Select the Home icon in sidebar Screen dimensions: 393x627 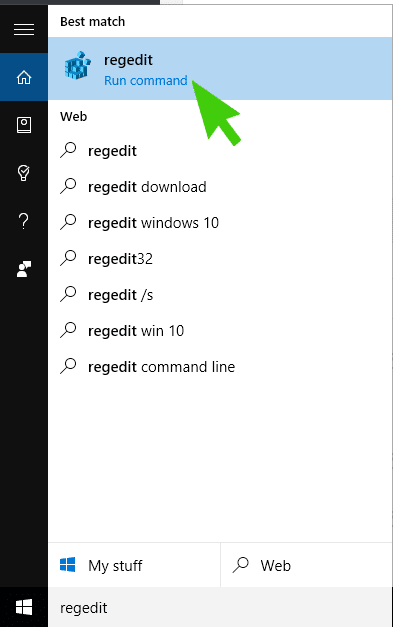coord(24,77)
